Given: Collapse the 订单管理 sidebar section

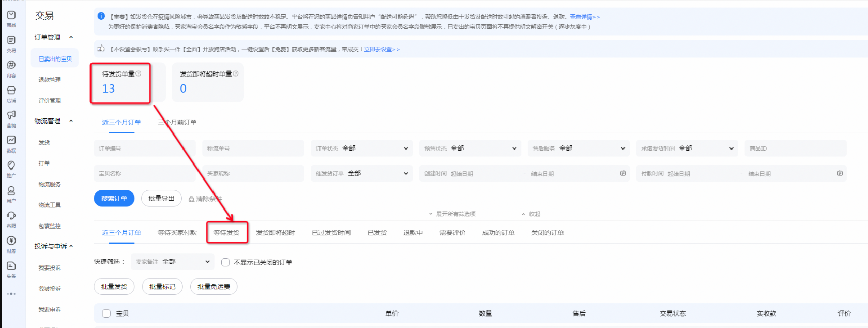Looking at the screenshot, I should point(71,37).
